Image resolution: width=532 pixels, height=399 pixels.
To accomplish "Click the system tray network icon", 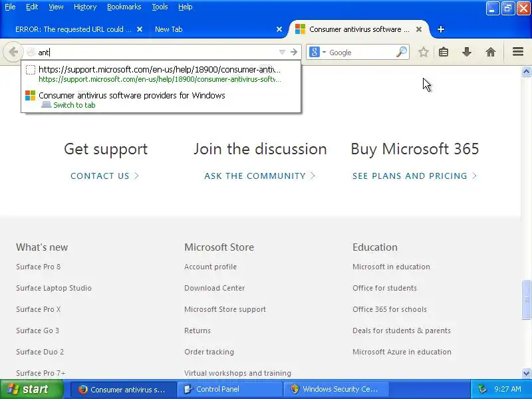I will click(x=482, y=389).
